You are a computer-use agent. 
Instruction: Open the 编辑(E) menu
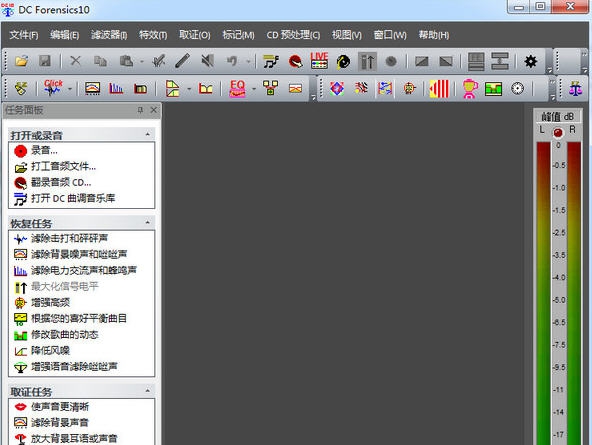[x=65, y=35]
